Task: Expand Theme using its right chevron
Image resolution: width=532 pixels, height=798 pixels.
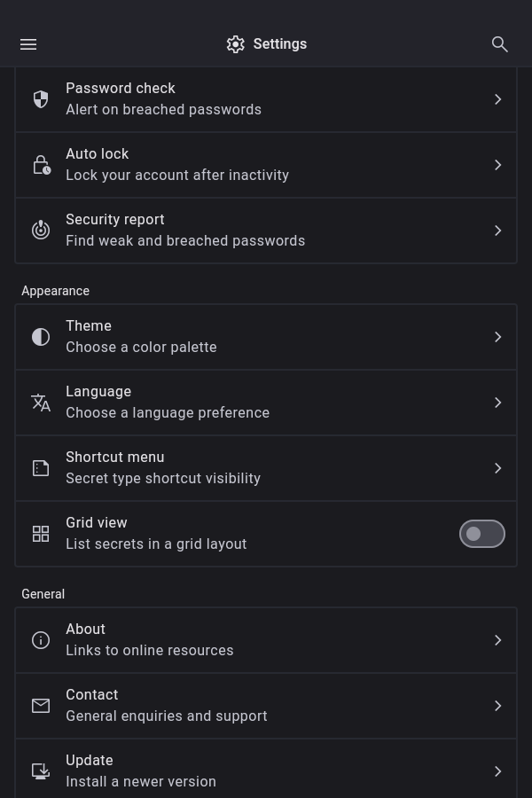Action: click(x=498, y=337)
